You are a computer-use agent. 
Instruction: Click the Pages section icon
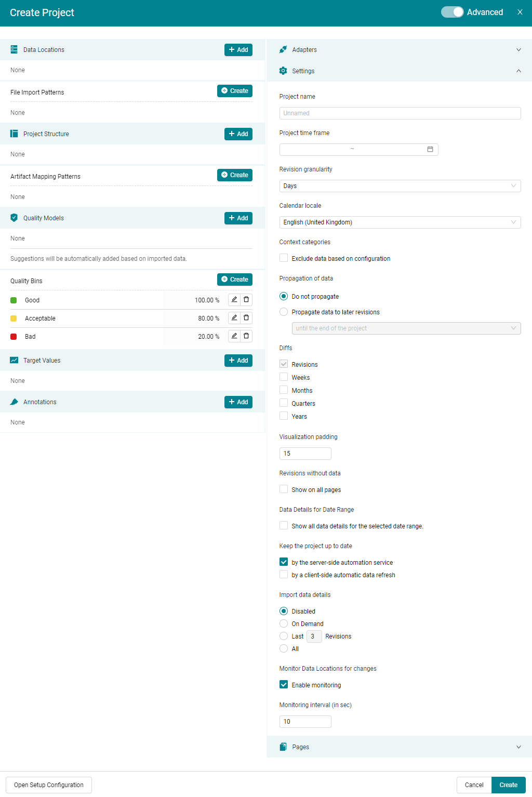pos(283,747)
